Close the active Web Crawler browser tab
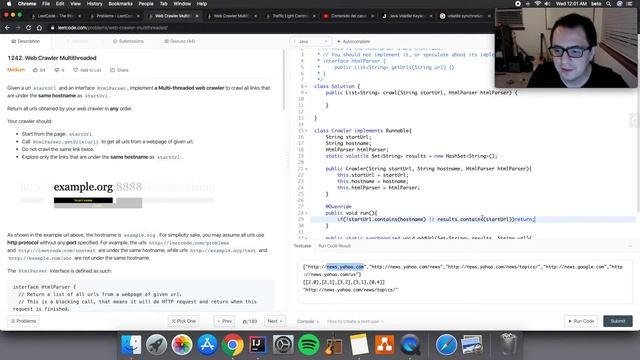 click(197, 16)
